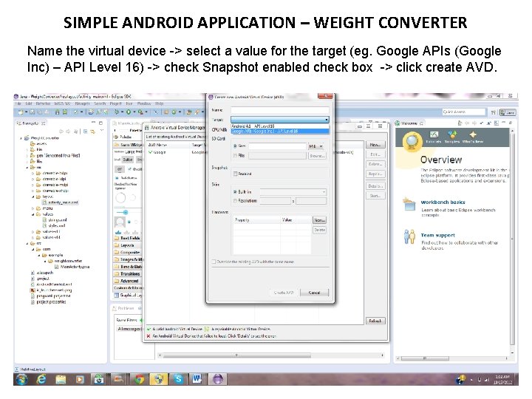Open the Java perspective button in Eclipse
Viewport: 532px width, 399px height.
point(508,112)
